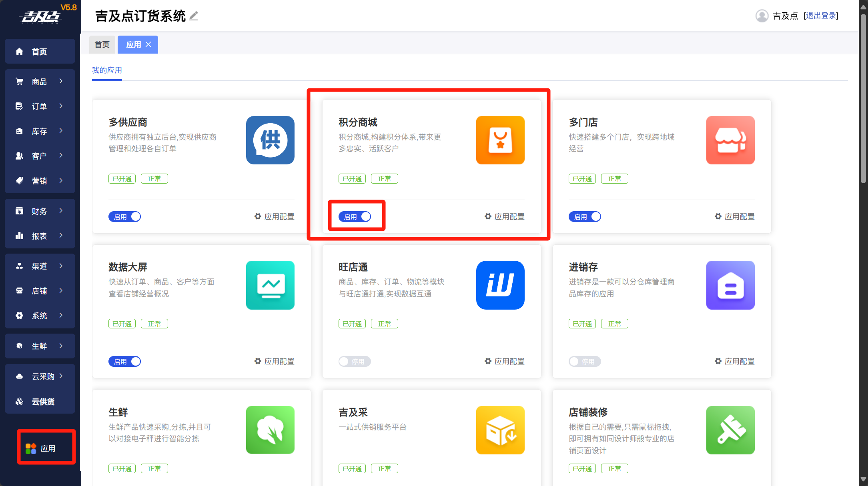
Task: Click the 店铺装修 paintbrush icon
Action: (730, 430)
